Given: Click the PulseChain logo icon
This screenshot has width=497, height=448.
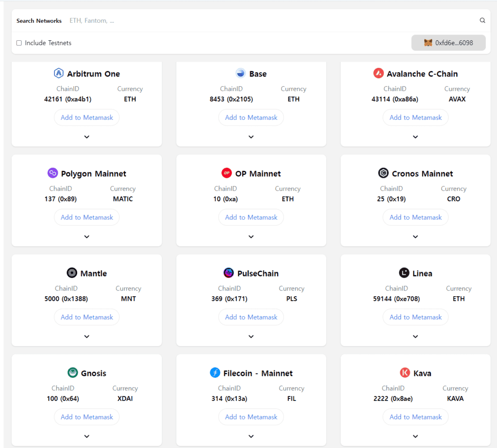Looking at the screenshot, I should click(x=228, y=272).
